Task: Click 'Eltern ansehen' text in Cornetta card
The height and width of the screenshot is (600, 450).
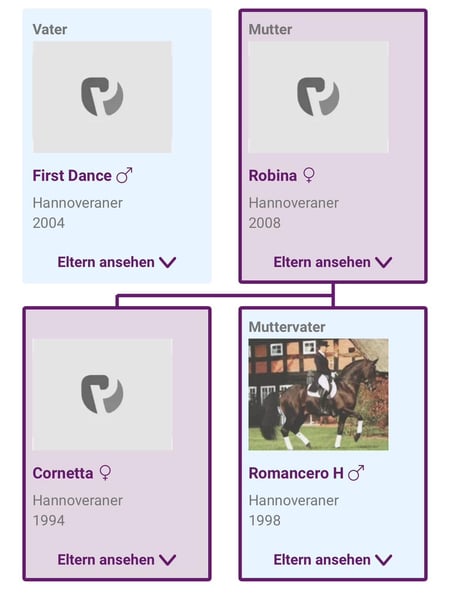Action: (106, 560)
